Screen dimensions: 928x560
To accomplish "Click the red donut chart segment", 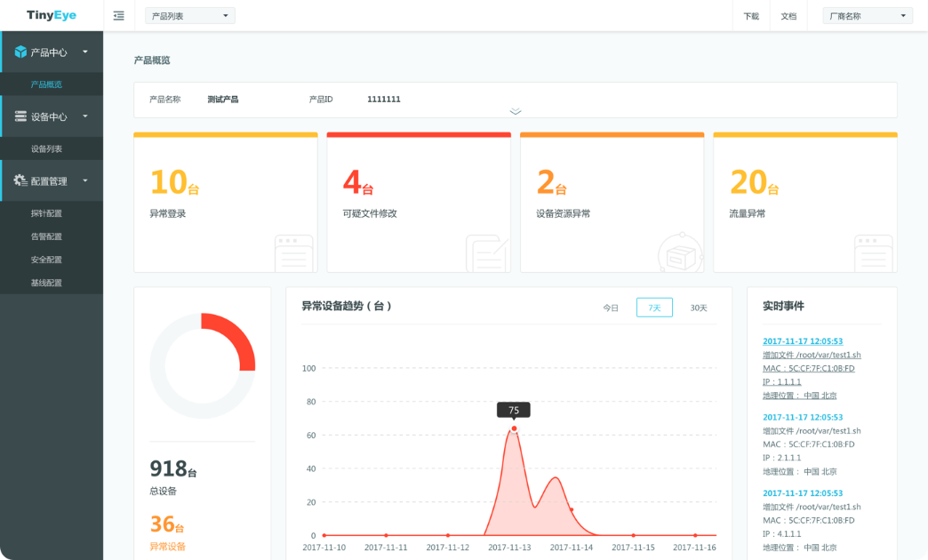I will point(237,338).
